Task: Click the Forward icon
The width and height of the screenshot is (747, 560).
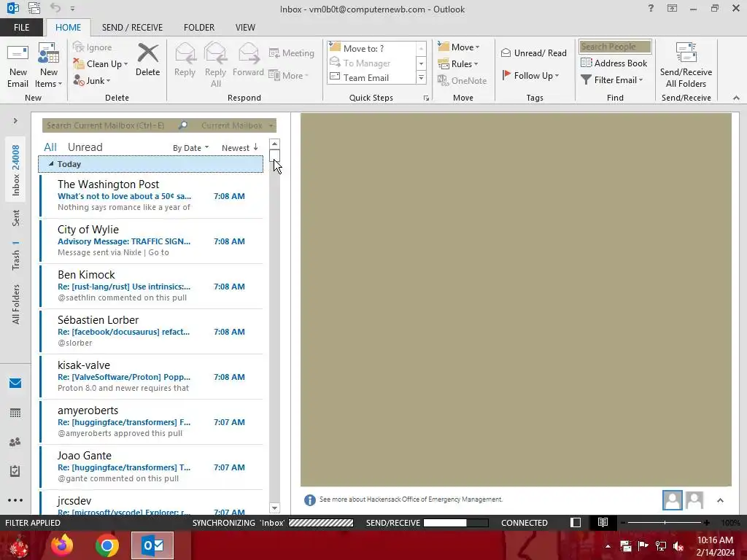Action: [x=248, y=60]
